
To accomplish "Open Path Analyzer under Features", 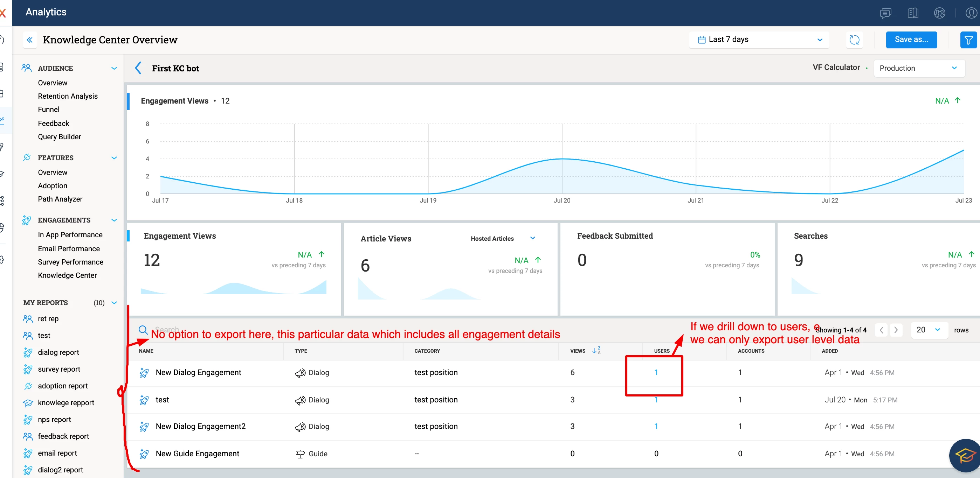I will 60,199.
